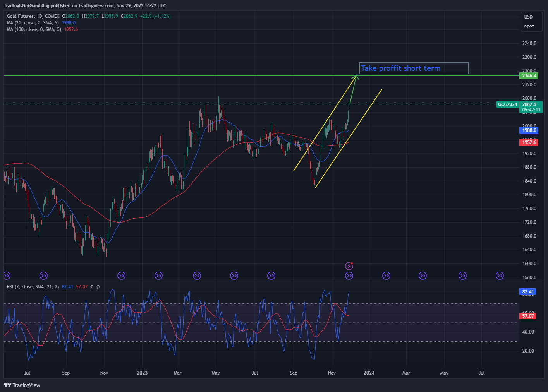Click the rightmost contract roll icon on the chart
Image resolution: width=548 pixels, height=392 pixels.
[x=500, y=276]
